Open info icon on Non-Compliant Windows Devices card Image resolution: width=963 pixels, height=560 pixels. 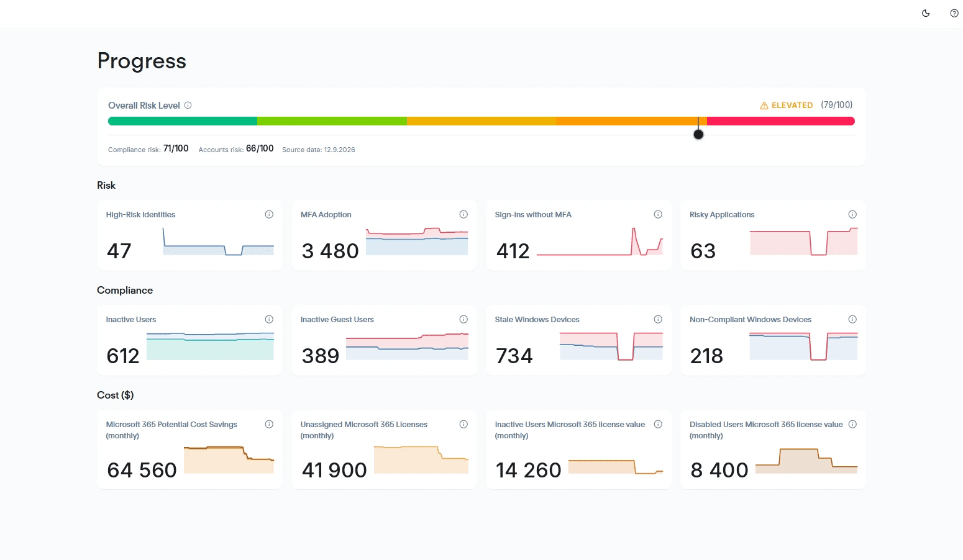(x=852, y=319)
